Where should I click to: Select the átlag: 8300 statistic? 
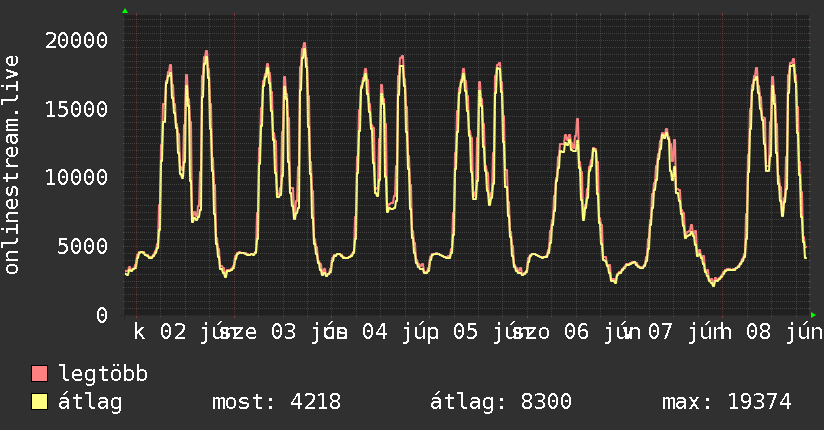point(501,402)
